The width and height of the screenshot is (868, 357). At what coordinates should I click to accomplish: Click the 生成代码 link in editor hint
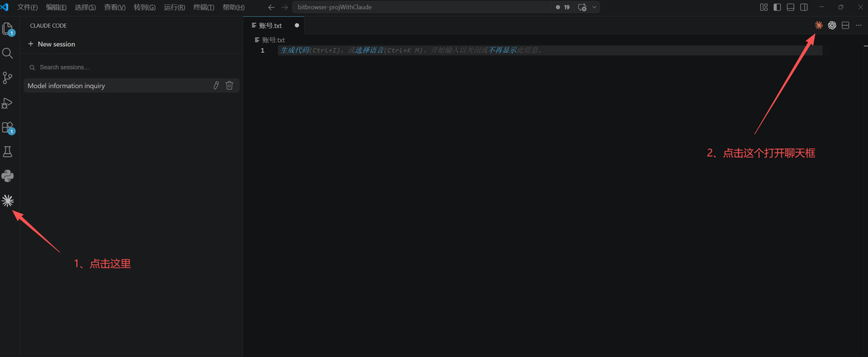coord(295,51)
